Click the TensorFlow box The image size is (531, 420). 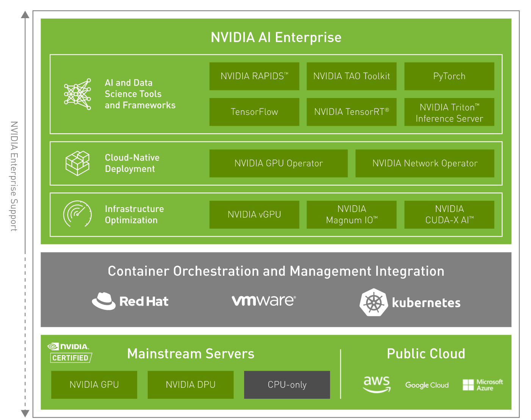click(x=254, y=112)
